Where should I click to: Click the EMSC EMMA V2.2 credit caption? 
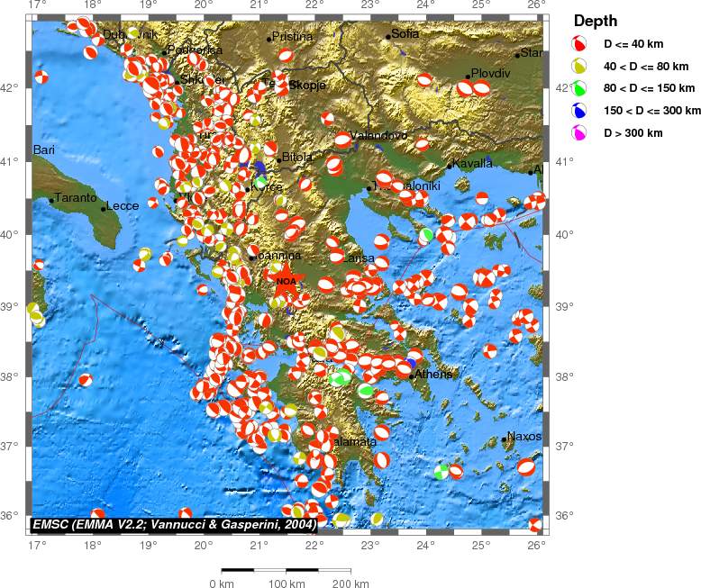(x=175, y=524)
